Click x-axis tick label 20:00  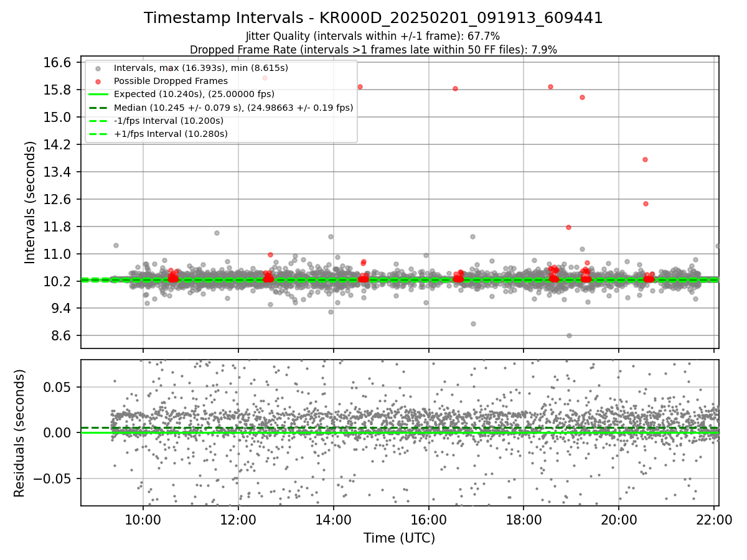(618, 521)
